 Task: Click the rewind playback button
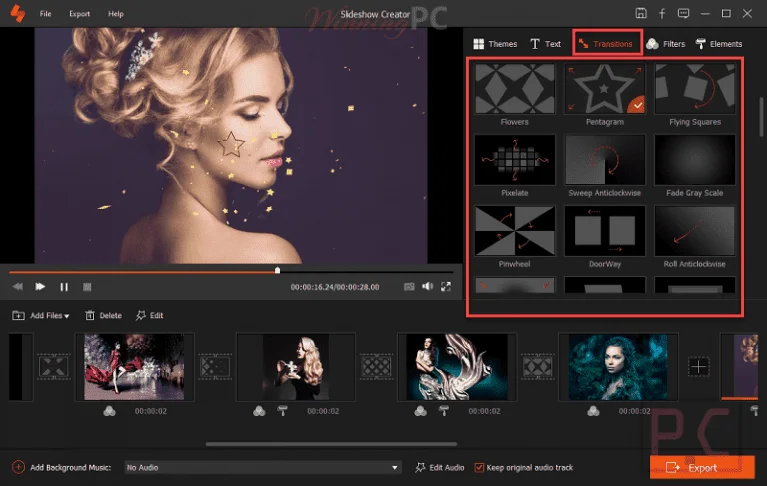click(x=18, y=287)
